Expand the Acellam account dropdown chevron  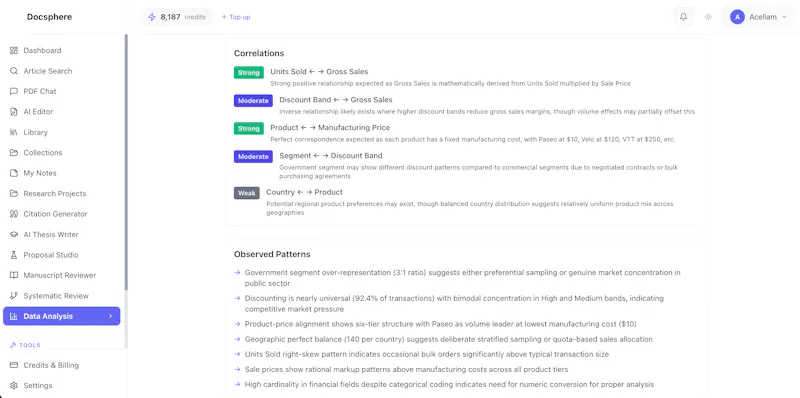click(x=784, y=17)
